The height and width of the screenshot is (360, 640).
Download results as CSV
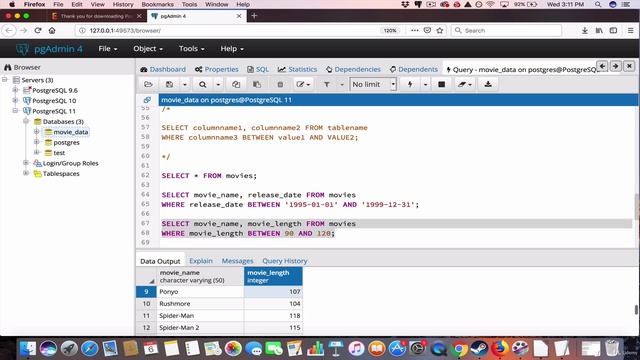[488, 84]
